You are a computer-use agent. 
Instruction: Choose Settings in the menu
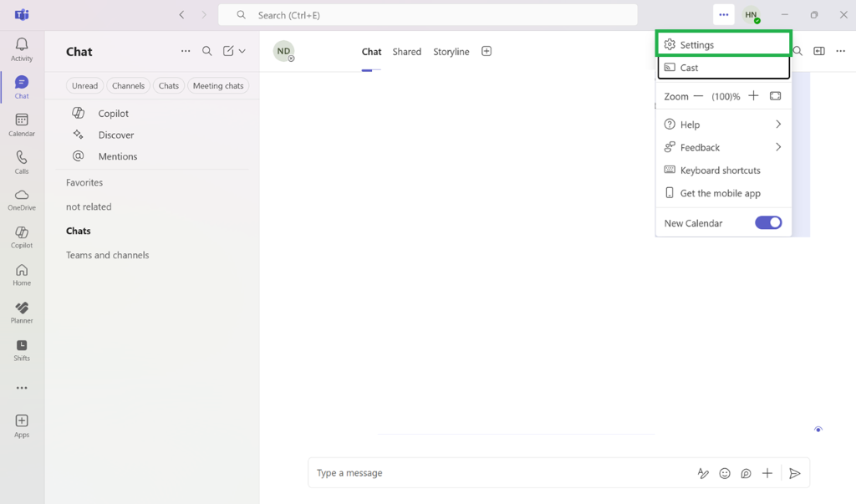pyautogui.click(x=723, y=43)
